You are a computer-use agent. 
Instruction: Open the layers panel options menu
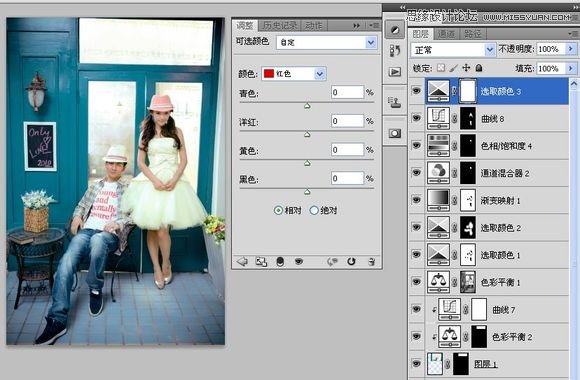pos(573,34)
